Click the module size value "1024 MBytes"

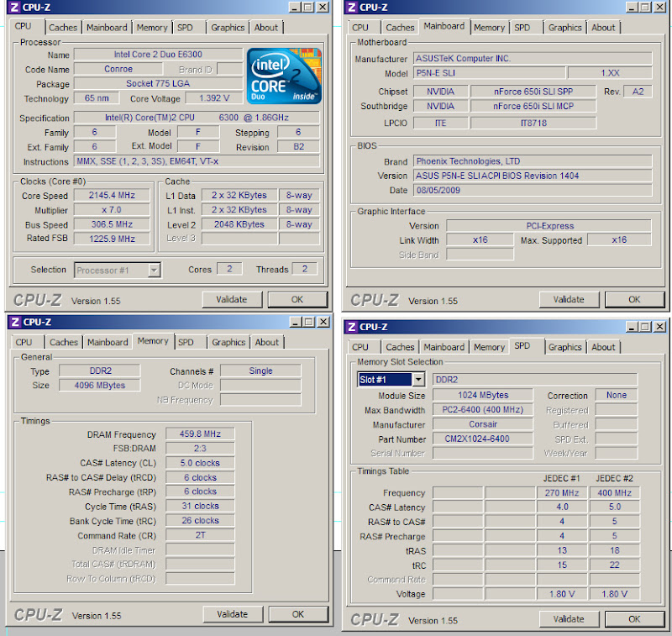pos(483,395)
